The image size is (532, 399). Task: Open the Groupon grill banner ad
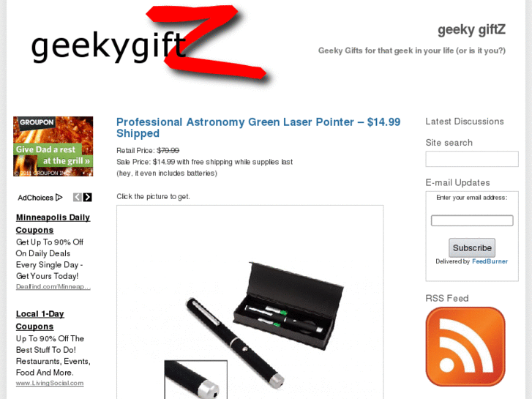coord(53,146)
